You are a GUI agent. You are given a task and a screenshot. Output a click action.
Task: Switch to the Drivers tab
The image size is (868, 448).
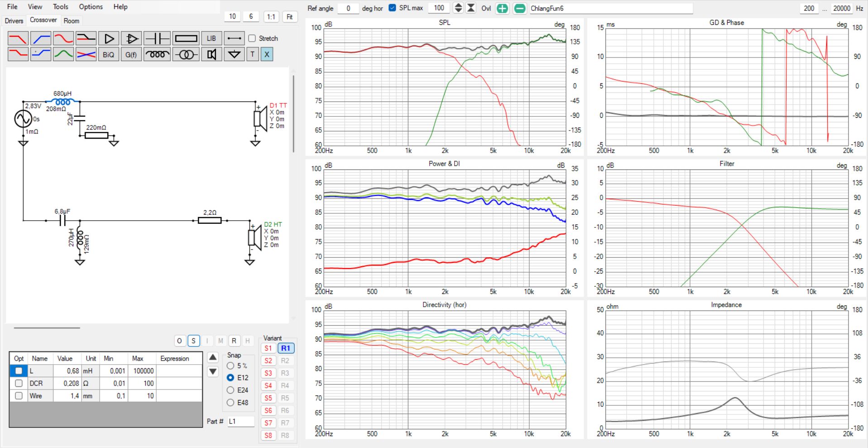[x=14, y=21]
